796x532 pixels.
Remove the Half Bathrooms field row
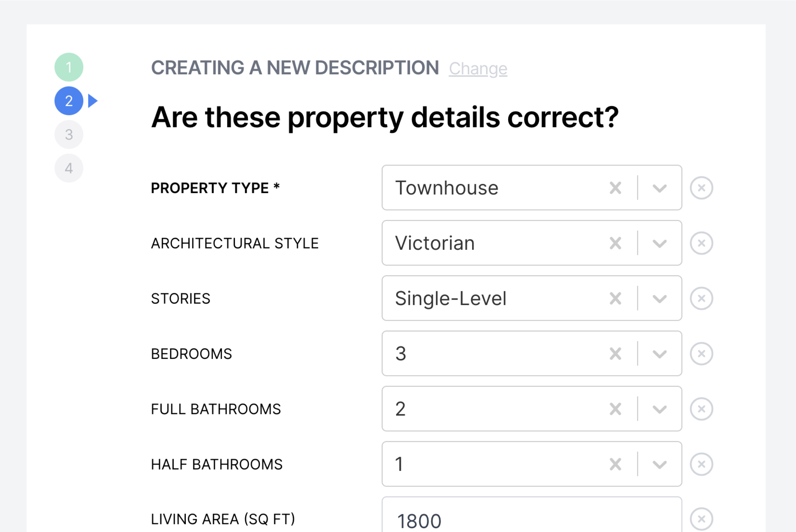coord(701,464)
